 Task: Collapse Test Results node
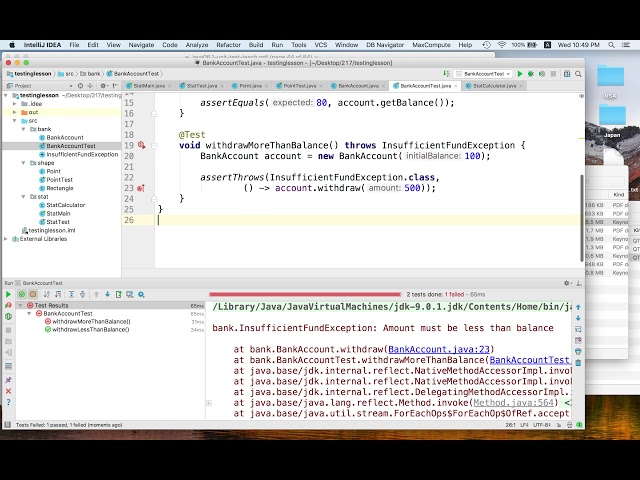pyautogui.click(x=20, y=305)
